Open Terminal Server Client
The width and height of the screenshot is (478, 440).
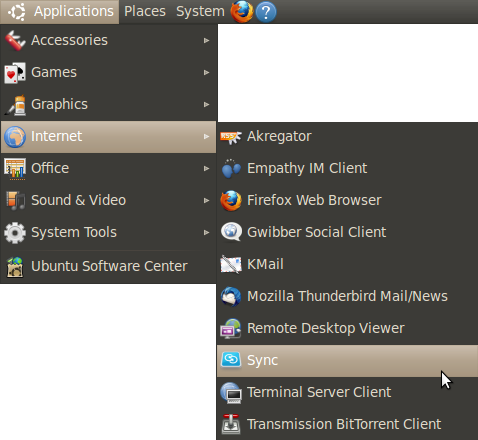(x=347, y=392)
